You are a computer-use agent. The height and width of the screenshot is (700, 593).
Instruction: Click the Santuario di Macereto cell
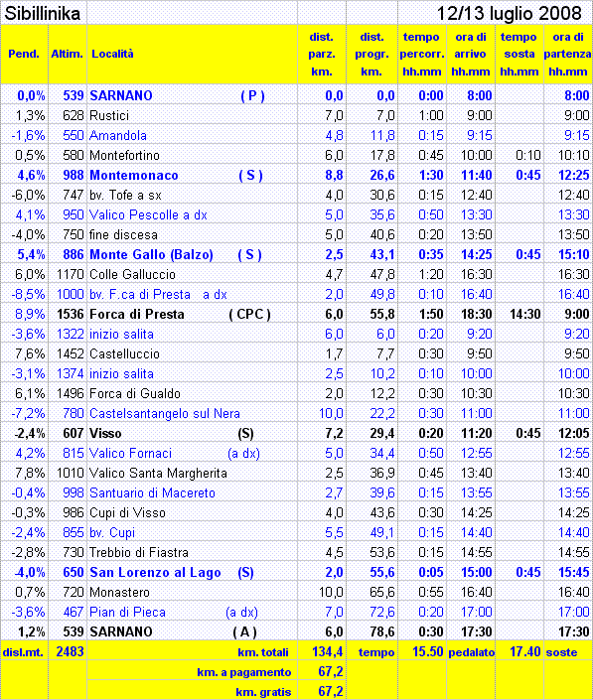192,492
